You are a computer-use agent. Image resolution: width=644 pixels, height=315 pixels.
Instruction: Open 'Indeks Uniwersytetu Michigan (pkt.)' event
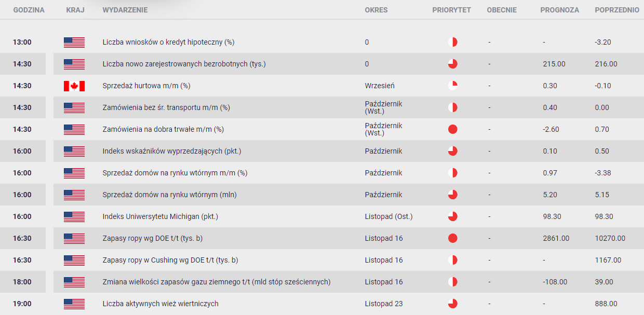click(160, 216)
